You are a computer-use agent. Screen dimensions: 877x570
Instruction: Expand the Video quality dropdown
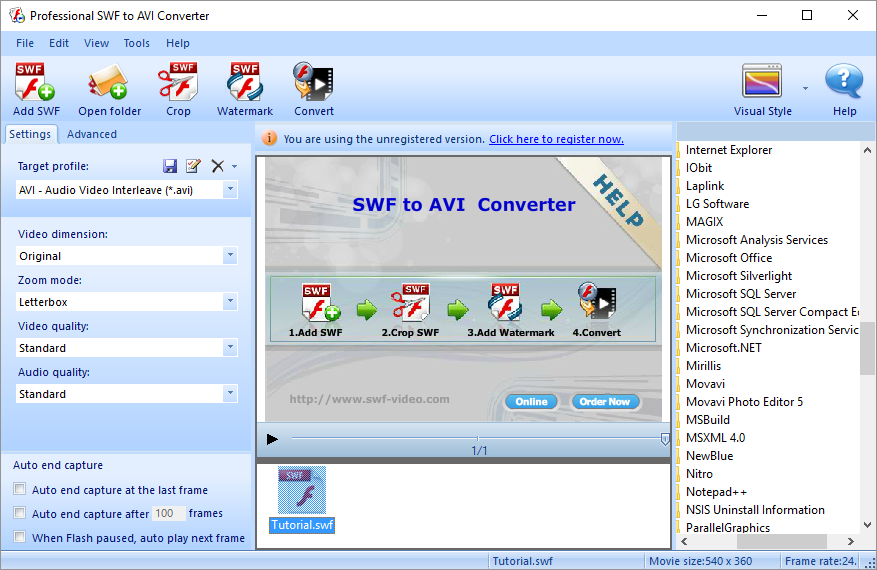[230, 347]
